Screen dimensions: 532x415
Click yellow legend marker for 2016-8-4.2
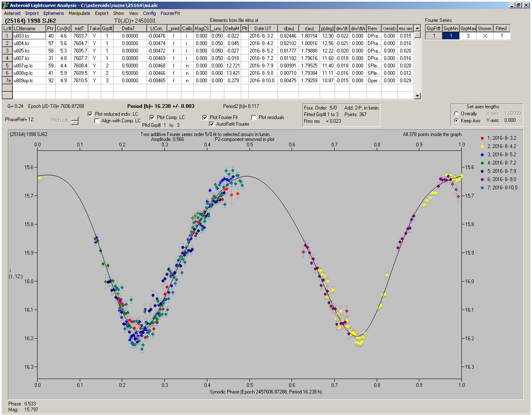(x=482, y=146)
